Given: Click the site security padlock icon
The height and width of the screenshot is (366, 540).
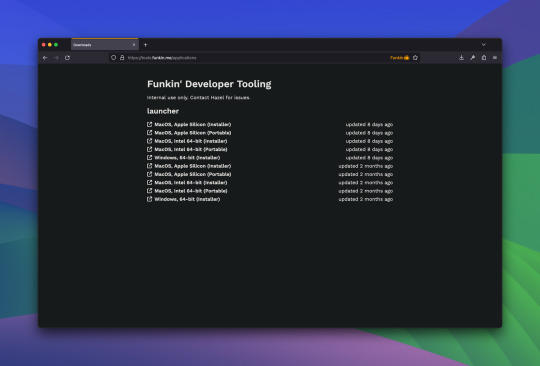Looking at the screenshot, I should (x=122, y=58).
